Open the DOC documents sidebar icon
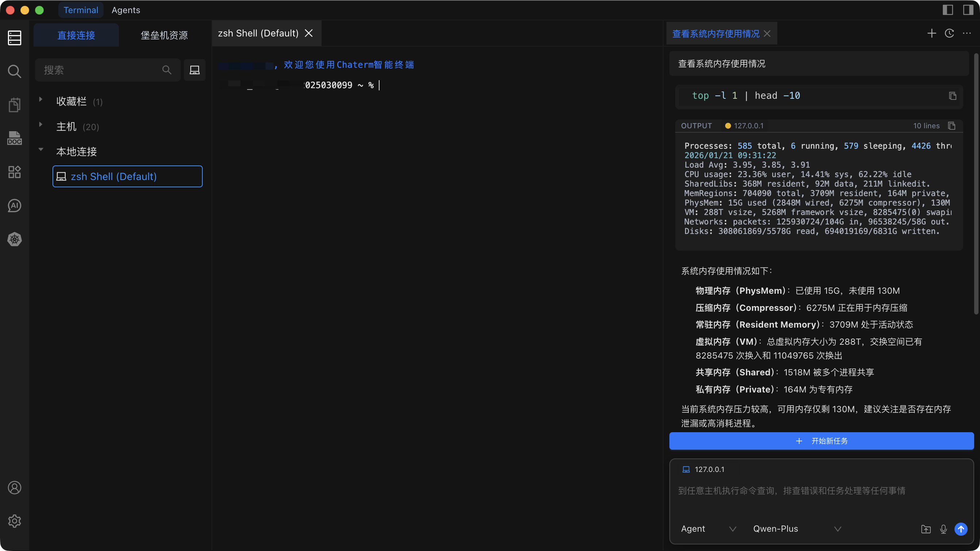The width and height of the screenshot is (980, 551). point(15,138)
